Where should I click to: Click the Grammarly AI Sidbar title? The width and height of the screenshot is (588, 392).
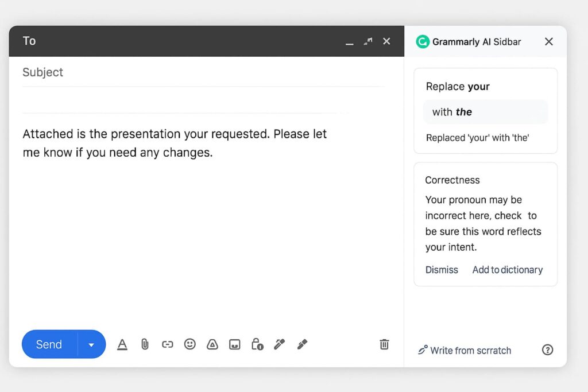tap(477, 41)
